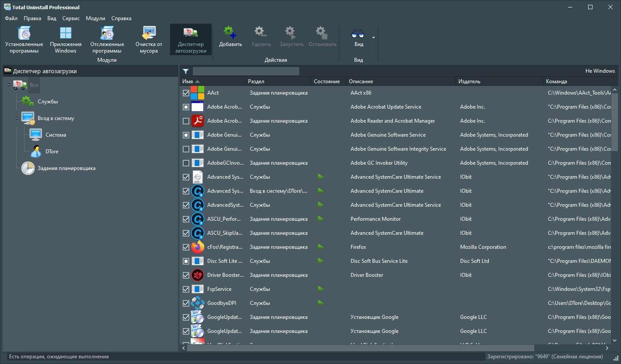
Task: Sort by the Издатель column header
Action: pos(500,81)
